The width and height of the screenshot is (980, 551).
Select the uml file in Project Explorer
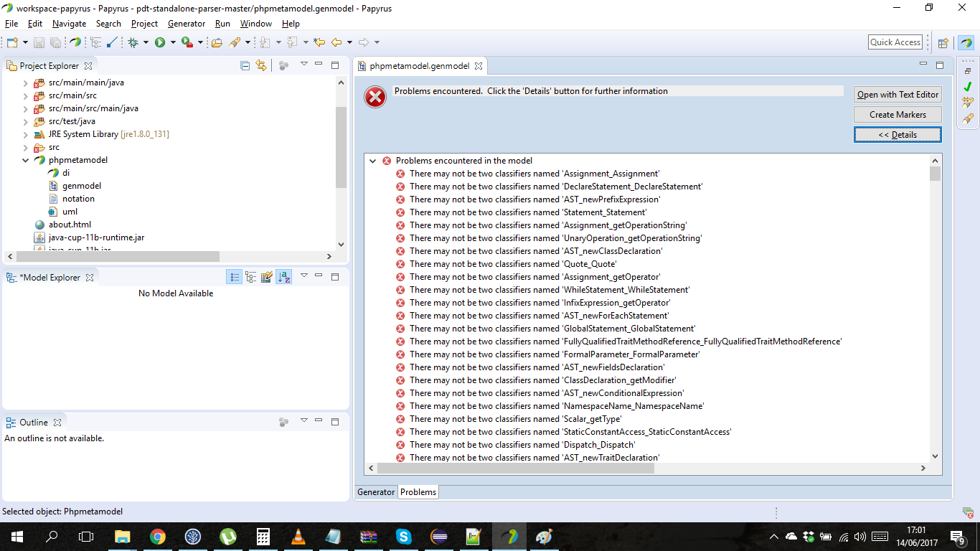[x=70, y=212]
